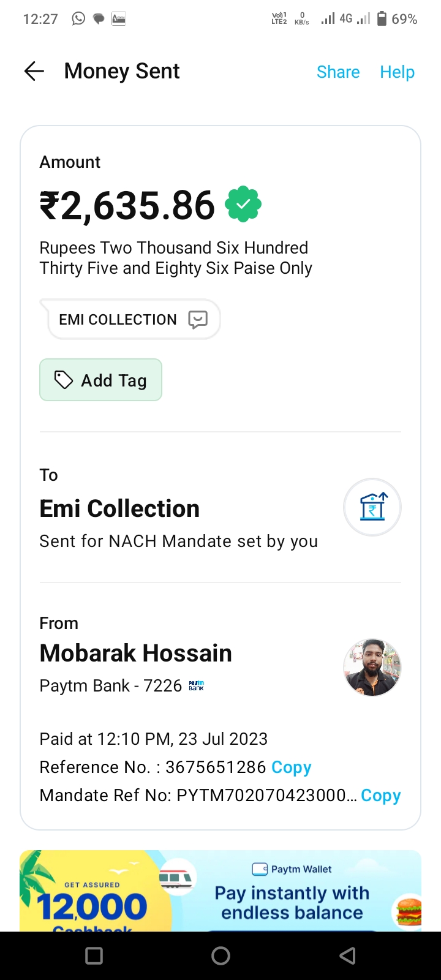
Task: Copy the Mandate Ref No
Action: pyautogui.click(x=380, y=795)
